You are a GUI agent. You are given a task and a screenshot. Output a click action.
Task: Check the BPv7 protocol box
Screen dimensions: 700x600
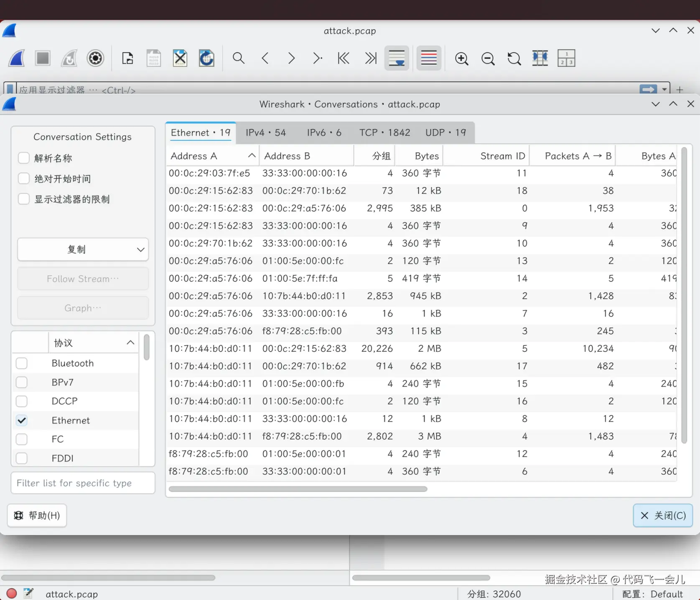tap(22, 382)
